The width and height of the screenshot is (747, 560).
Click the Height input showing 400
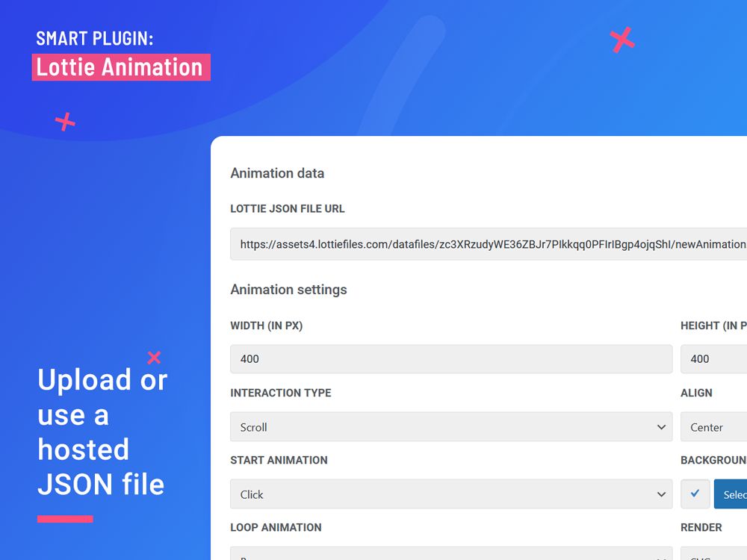click(713, 359)
